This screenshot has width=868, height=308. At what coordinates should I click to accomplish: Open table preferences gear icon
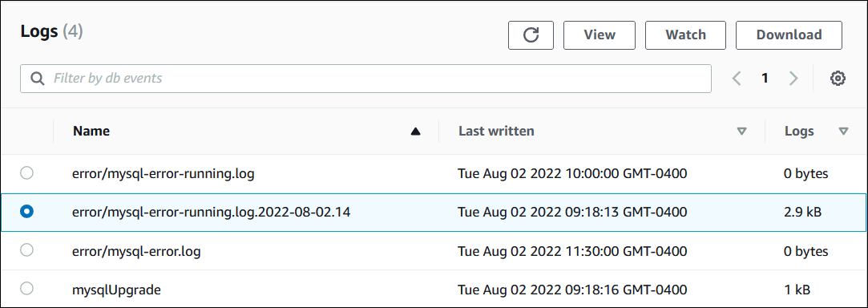838,79
